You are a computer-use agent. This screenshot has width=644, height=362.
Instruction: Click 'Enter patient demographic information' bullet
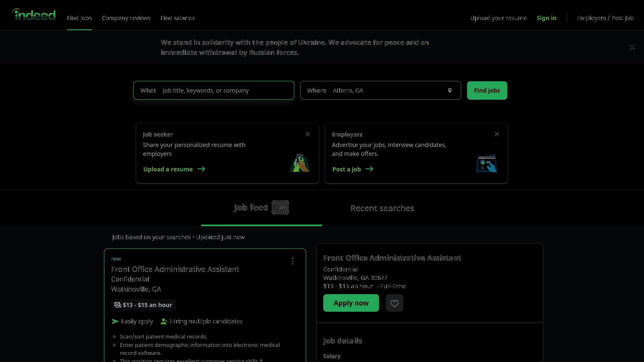click(x=200, y=349)
